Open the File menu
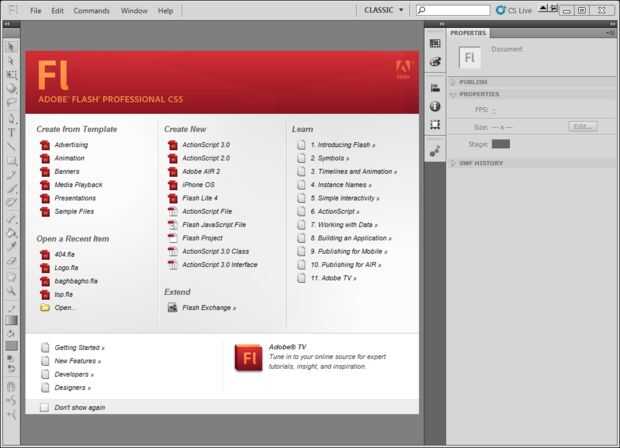Image resolution: width=620 pixels, height=448 pixels. click(x=36, y=11)
